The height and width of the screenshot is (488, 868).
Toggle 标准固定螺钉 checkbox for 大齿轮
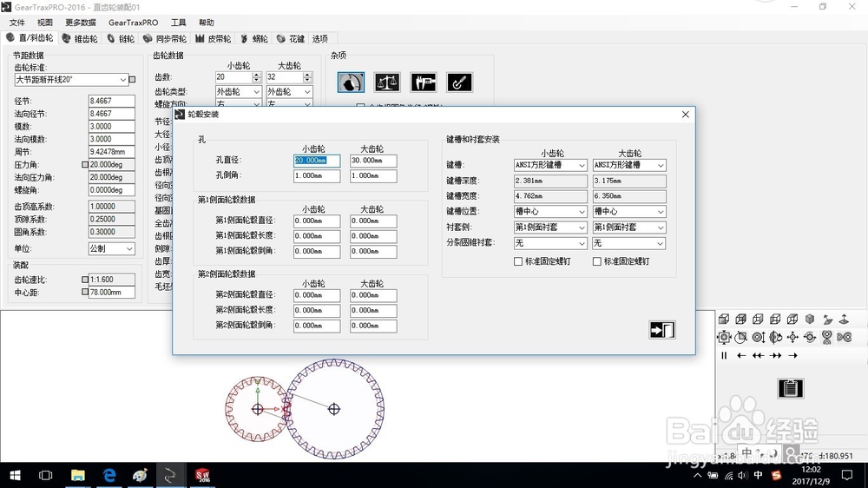click(597, 261)
